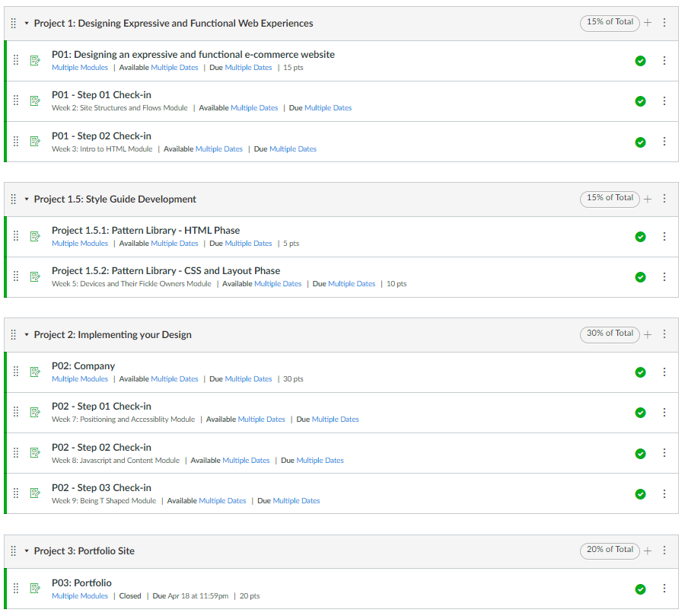Collapse the Project 1 assignment group

pyautogui.click(x=25, y=23)
